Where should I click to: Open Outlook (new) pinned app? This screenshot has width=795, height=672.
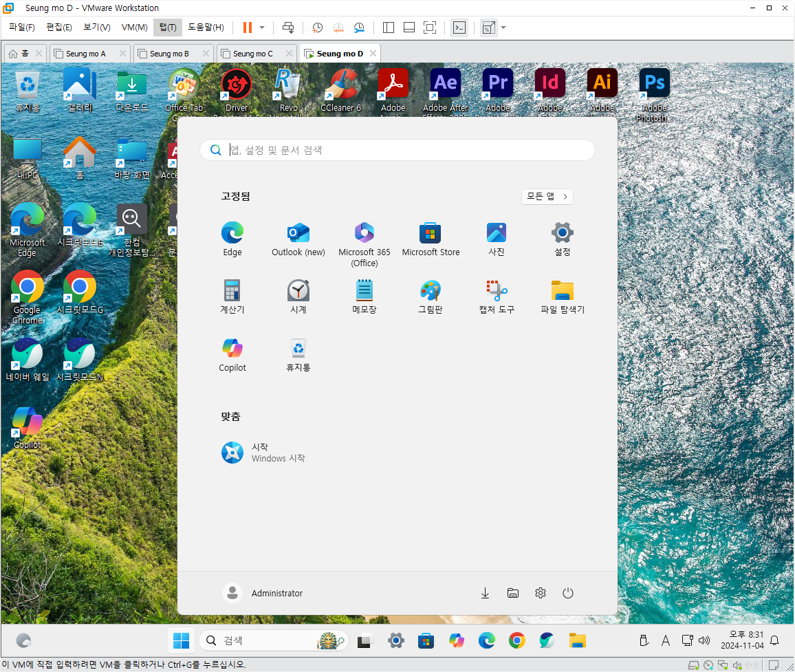point(298,239)
